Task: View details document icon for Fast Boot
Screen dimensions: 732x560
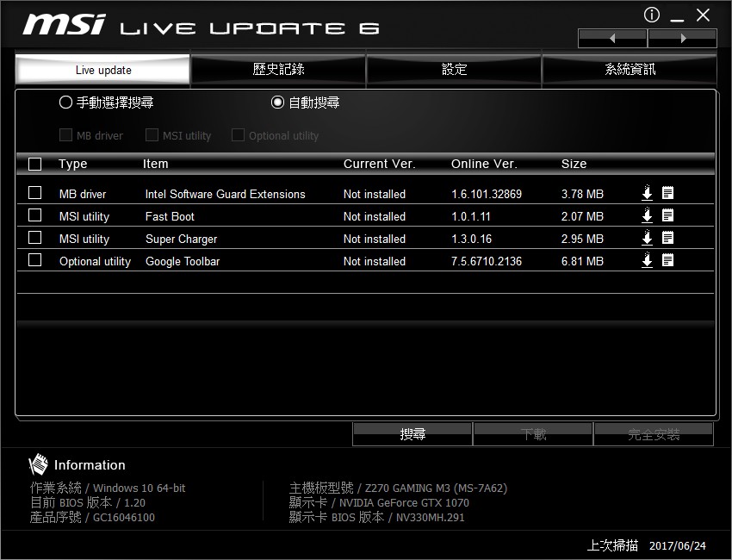Action: 667,215
